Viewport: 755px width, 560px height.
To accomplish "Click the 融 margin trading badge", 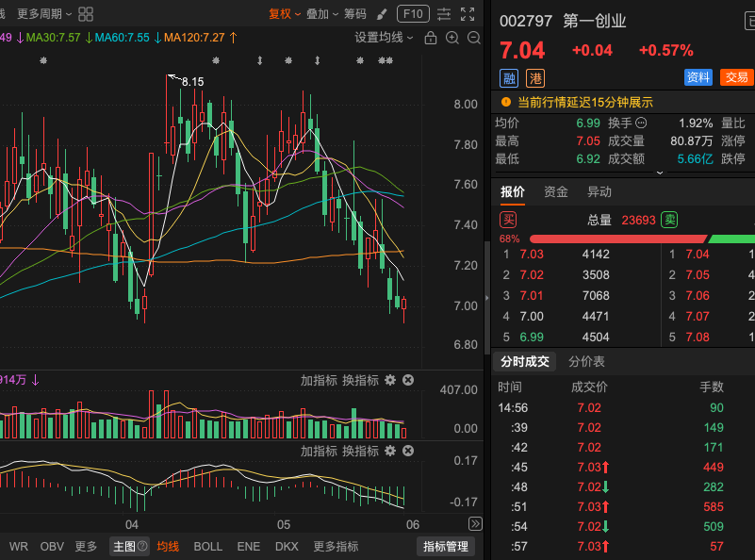I will click(509, 78).
